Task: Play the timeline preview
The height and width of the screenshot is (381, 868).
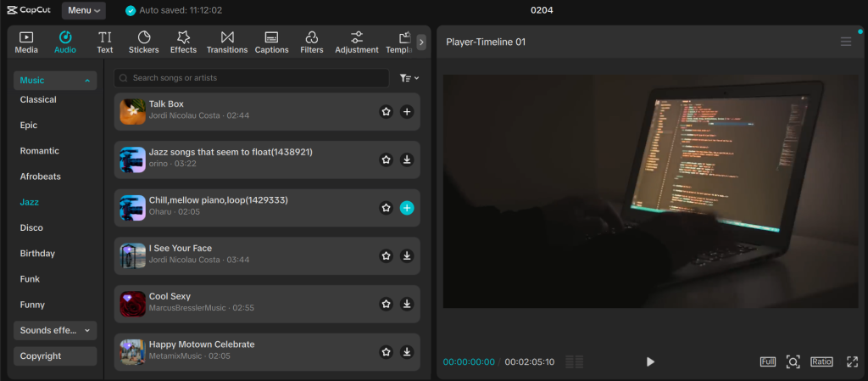Action: click(x=650, y=361)
